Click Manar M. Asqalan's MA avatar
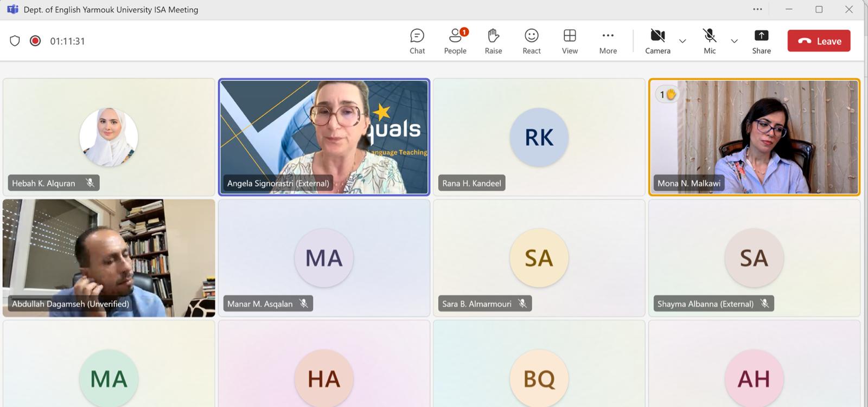The image size is (868, 407). coord(324,258)
